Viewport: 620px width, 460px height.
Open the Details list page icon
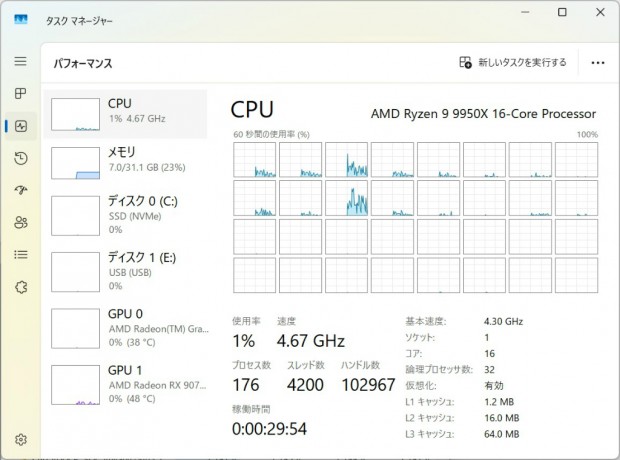pyautogui.click(x=20, y=254)
